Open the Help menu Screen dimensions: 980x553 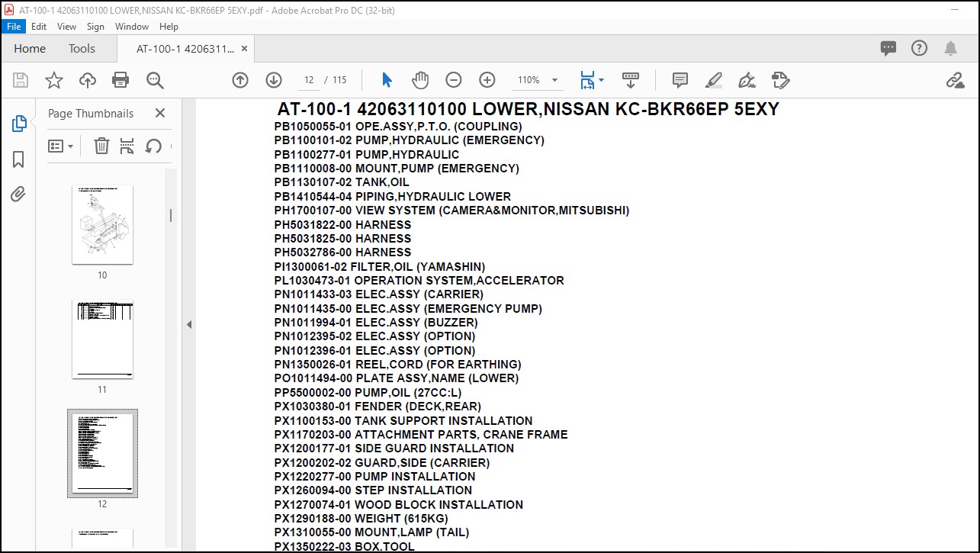pos(169,26)
